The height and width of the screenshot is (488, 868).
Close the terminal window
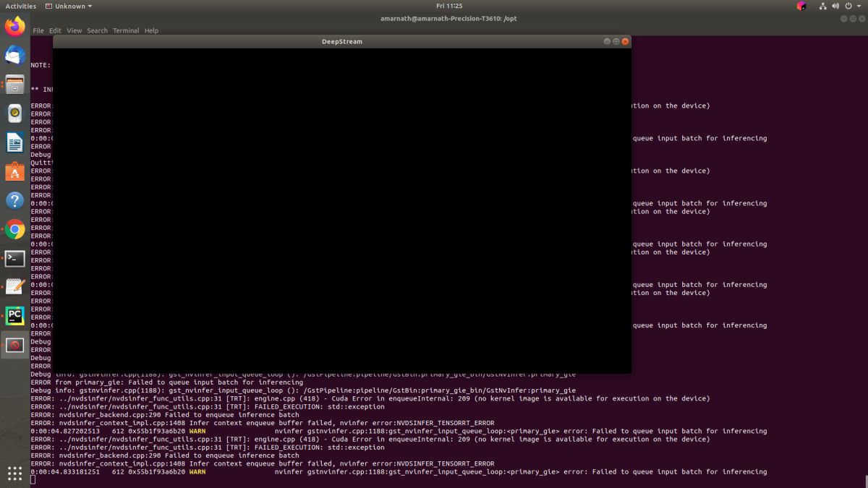(x=861, y=18)
